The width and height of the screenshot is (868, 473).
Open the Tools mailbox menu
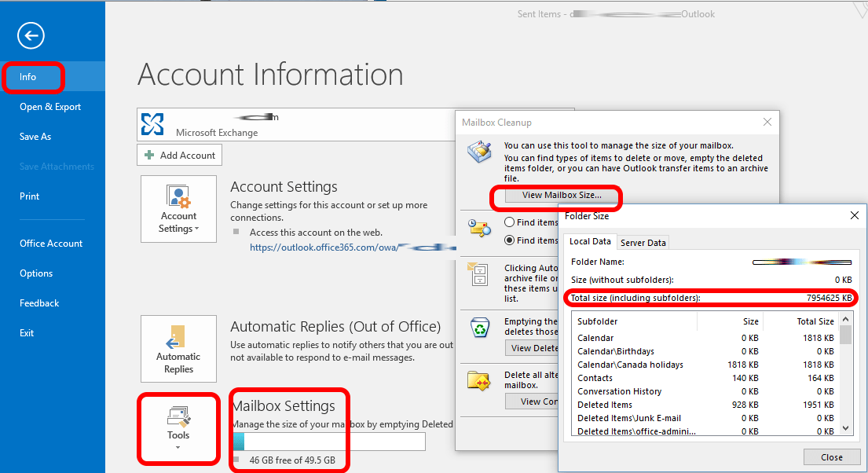point(178,427)
